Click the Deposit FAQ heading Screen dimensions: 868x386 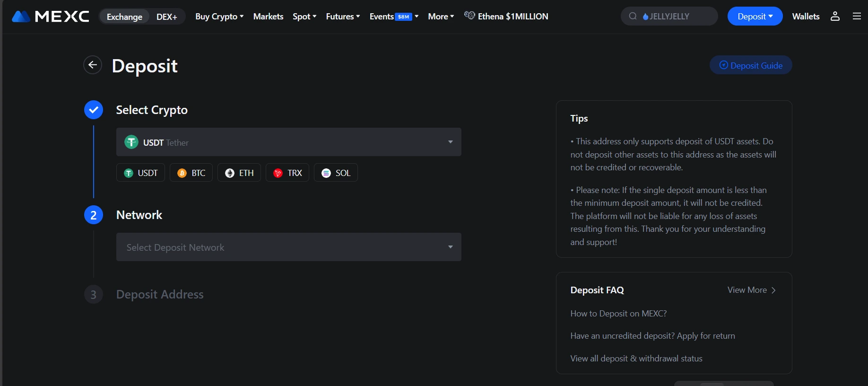point(597,290)
